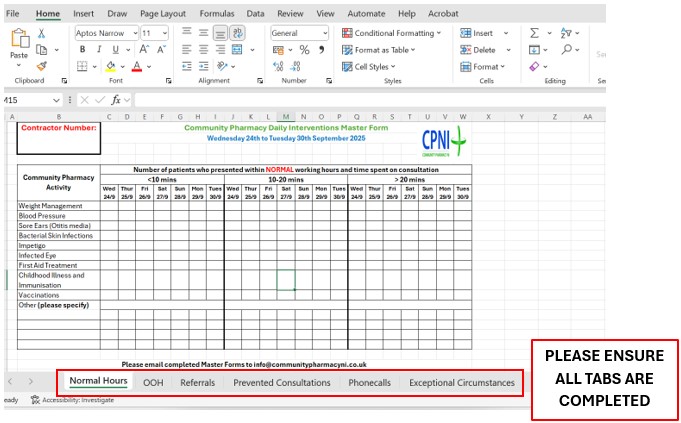Open the Page Layout ribbon tab
This screenshot has width=681, height=423.
tap(162, 14)
